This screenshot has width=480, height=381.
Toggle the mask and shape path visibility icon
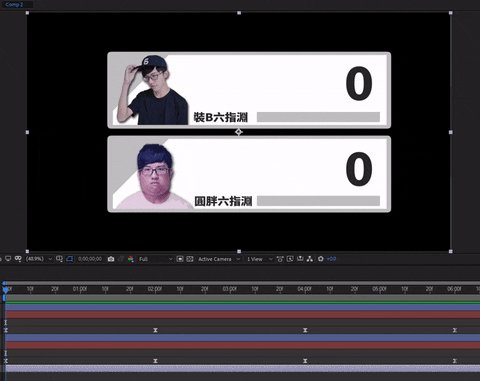point(69,259)
